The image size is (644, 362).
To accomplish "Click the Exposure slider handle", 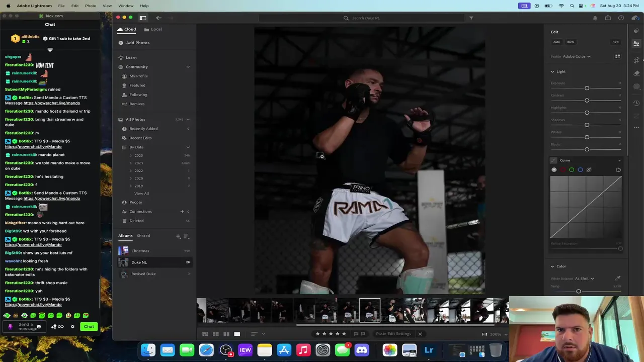I will pos(587,88).
